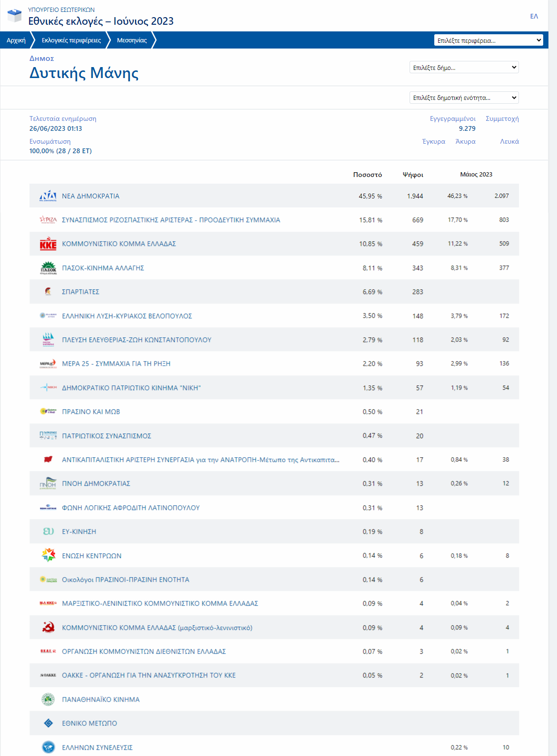Open ΣΥΝΑΣΠΙΣΜΟΣ ΡΙΖΟΣΠΑΣΤΙΚΗΣ ΑΡΙΣΤΕΡΑΣ party link
557x756 pixels.
click(171, 220)
